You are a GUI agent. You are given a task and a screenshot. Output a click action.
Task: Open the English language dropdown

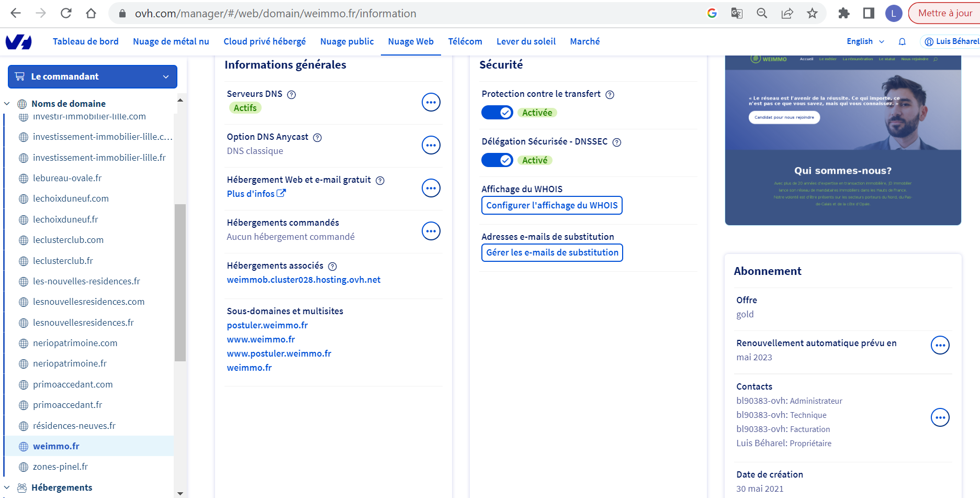pos(865,41)
